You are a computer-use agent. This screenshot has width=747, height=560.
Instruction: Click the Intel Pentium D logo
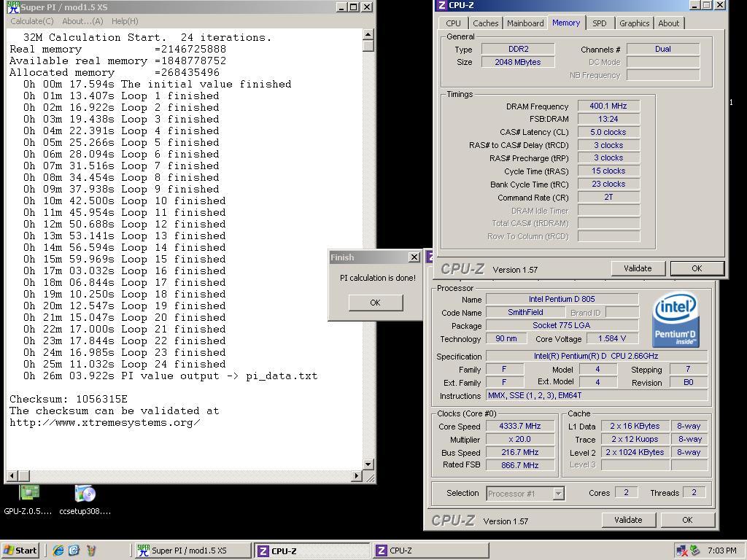point(675,319)
